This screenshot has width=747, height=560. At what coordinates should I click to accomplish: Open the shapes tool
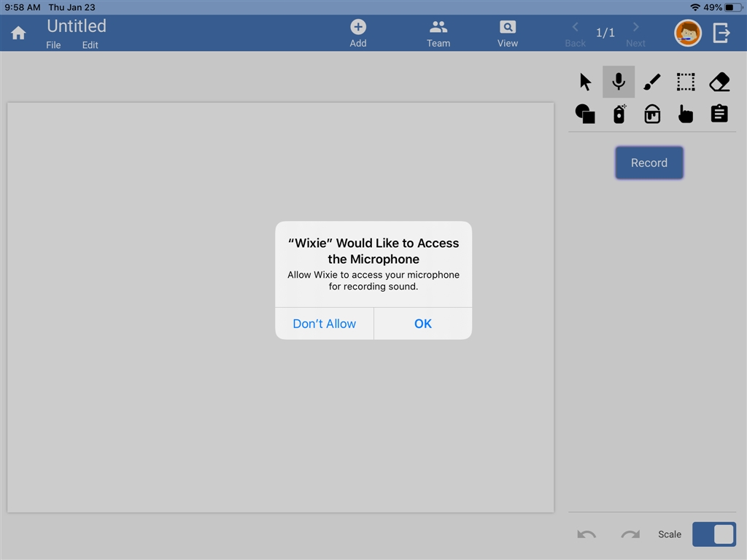[585, 114]
